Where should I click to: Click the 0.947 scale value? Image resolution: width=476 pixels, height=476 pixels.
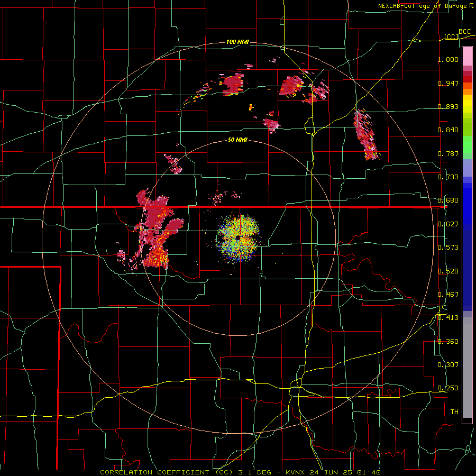[x=448, y=83]
